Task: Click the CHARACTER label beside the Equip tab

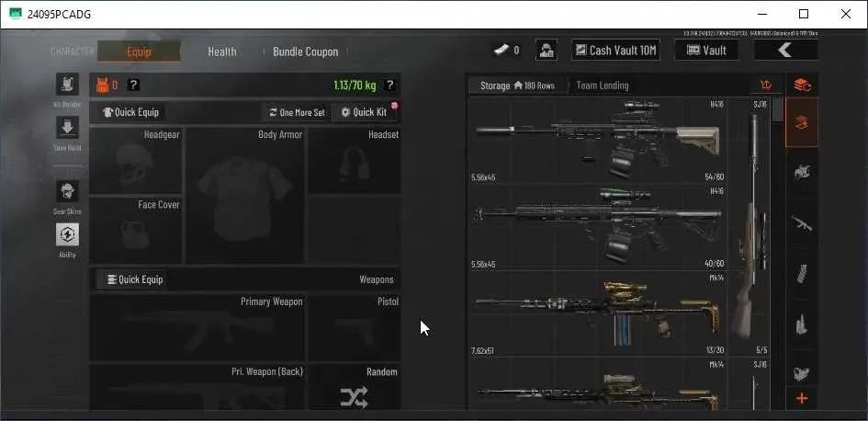Action: (x=73, y=51)
